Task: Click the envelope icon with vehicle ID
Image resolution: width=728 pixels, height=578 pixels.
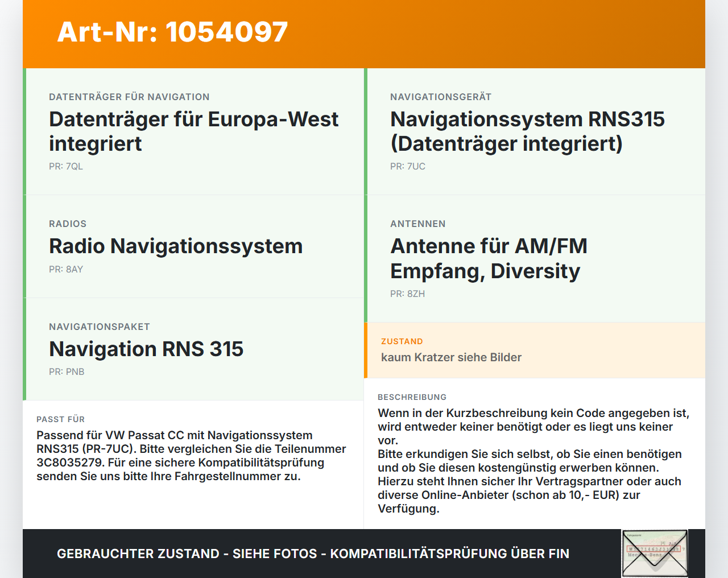Action: 655,554
